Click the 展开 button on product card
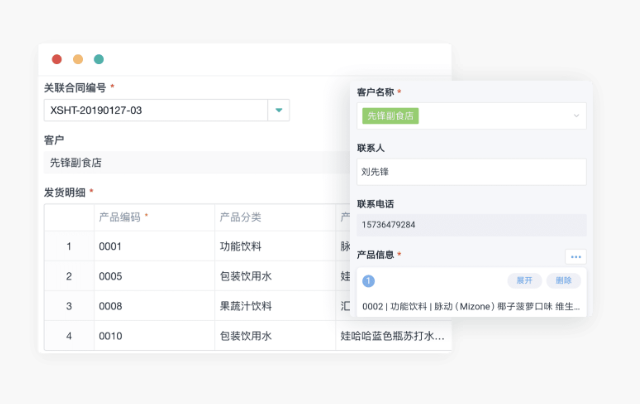This screenshot has height=404, width=640. (x=524, y=280)
